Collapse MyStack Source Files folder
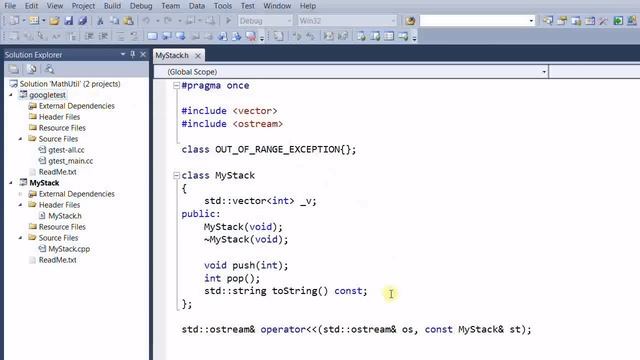 tap(20, 238)
